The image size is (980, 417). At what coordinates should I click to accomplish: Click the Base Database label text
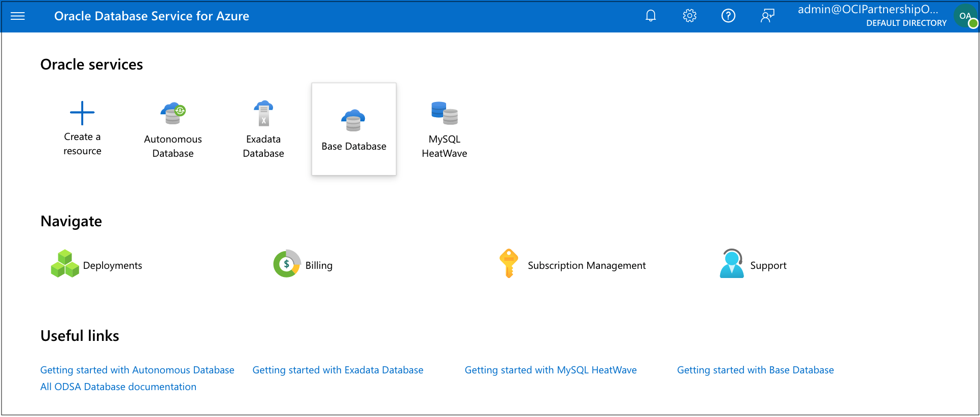pos(354,146)
